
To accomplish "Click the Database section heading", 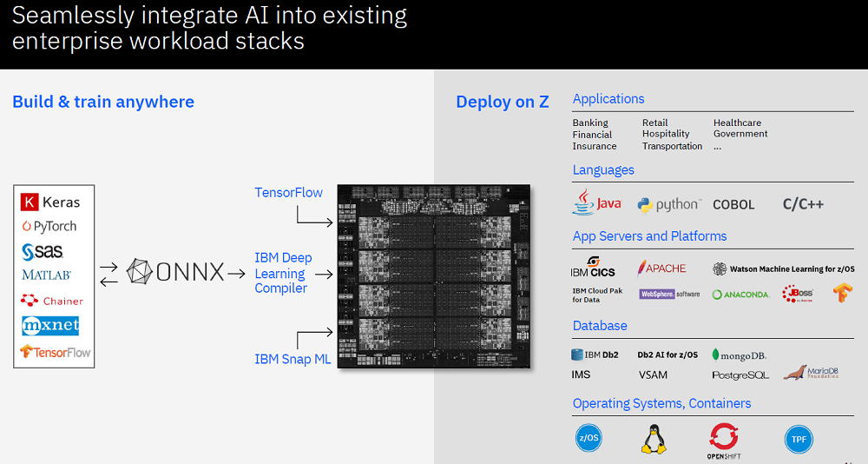I will coord(600,326).
